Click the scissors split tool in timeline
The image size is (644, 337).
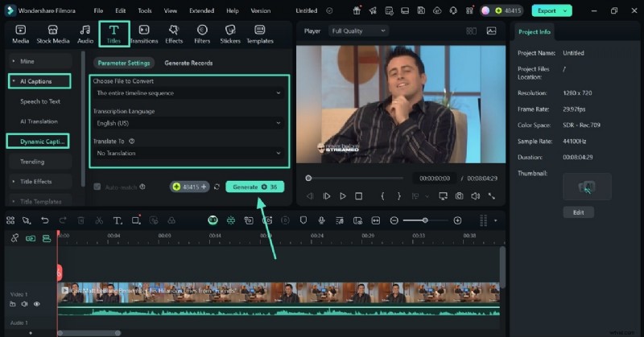pyautogui.click(x=98, y=220)
